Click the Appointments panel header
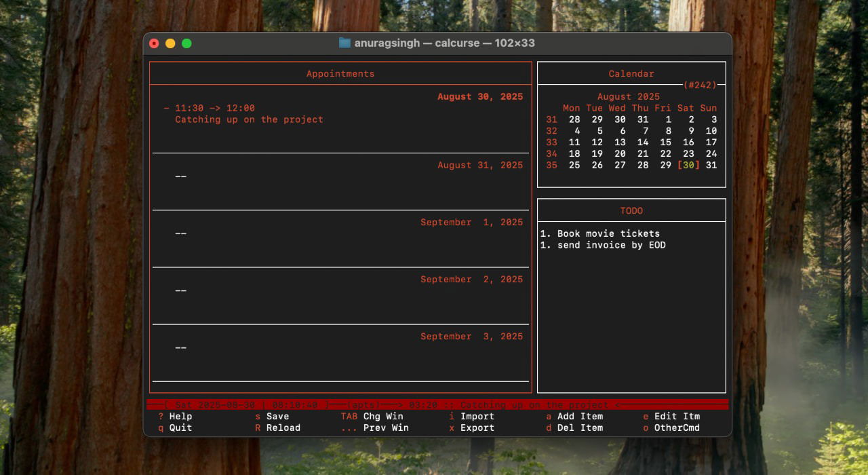Image resolution: width=868 pixels, height=475 pixels. (340, 74)
